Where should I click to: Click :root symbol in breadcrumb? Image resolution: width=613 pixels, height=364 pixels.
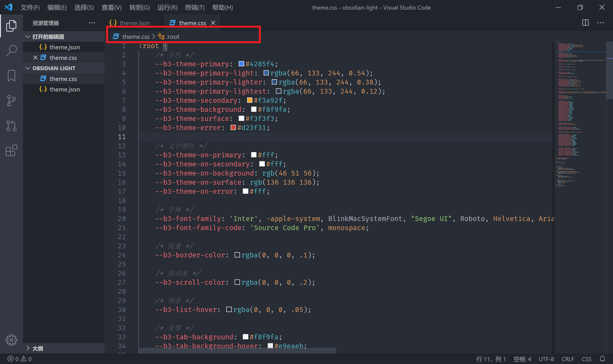coord(169,37)
